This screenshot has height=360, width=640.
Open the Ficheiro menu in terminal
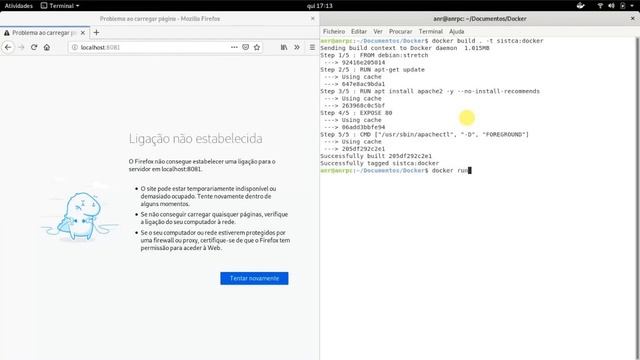[x=334, y=31]
